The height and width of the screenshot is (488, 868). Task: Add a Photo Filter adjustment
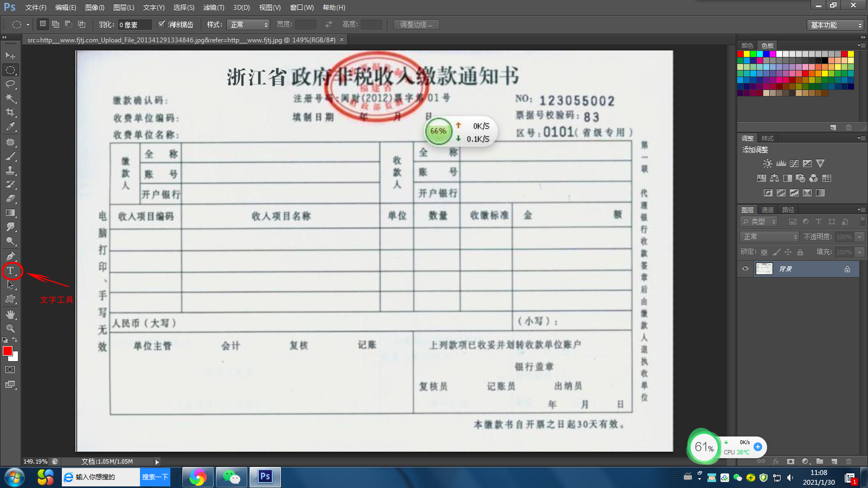coord(800,178)
